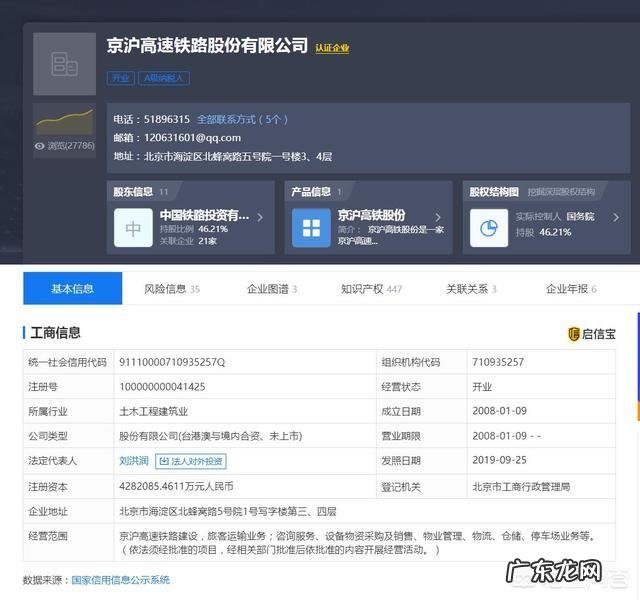
Task: Expand the 股权结构图 chevron arrow
Action: (616, 218)
